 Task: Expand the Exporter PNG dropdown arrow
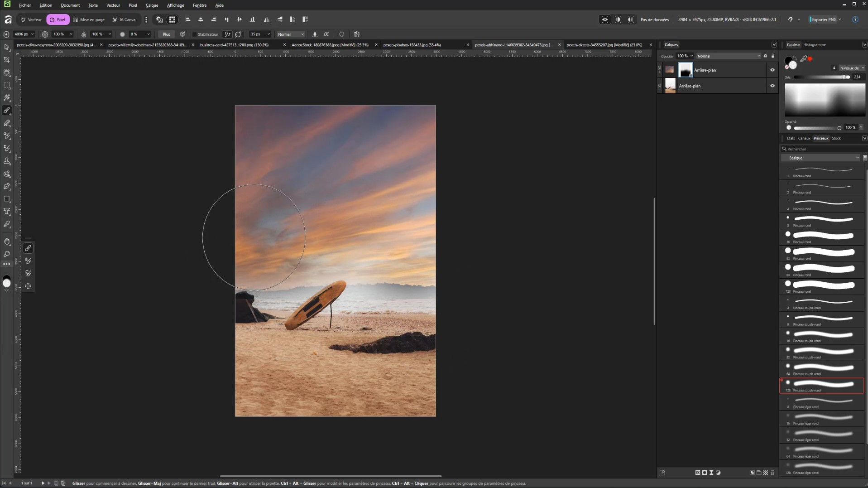coord(840,19)
